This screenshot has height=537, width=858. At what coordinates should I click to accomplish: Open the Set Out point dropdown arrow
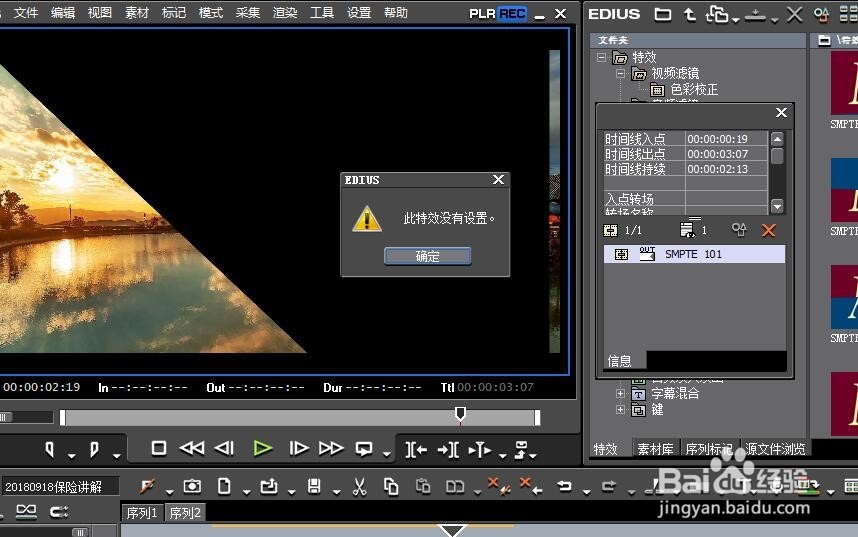tap(117, 455)
